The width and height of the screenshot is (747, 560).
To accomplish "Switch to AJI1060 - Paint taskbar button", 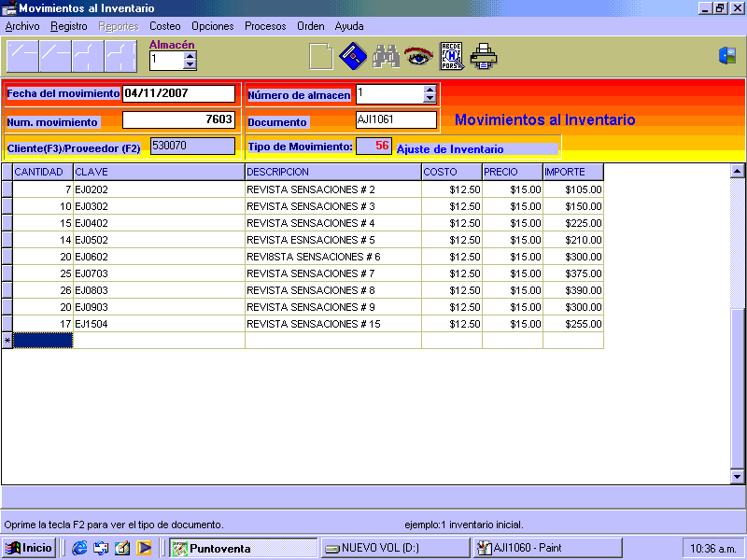I will coord(529,548).
